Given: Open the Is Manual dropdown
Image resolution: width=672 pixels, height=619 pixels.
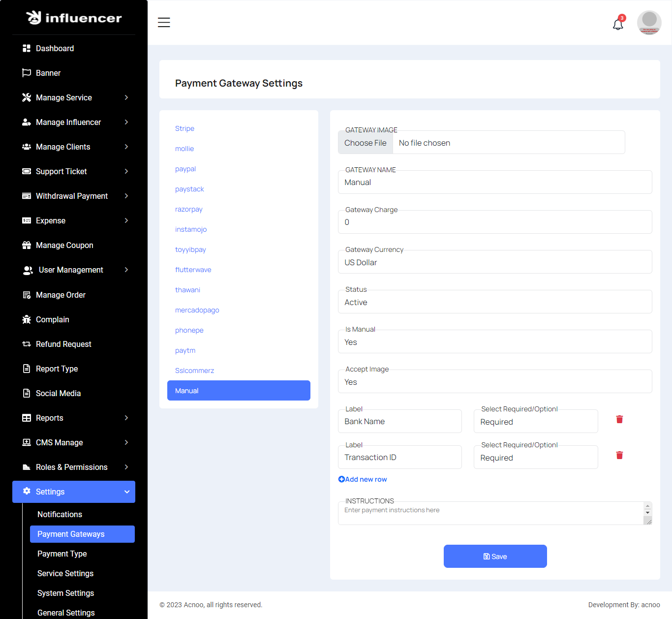Looking at the screenshot, I should click(x=494, y=342).
